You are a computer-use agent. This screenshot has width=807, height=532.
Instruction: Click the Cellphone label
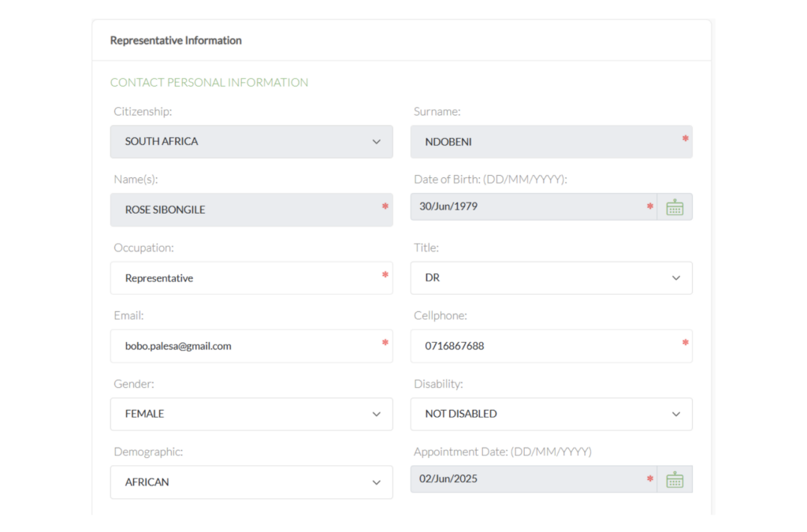[x=440, y=316]
